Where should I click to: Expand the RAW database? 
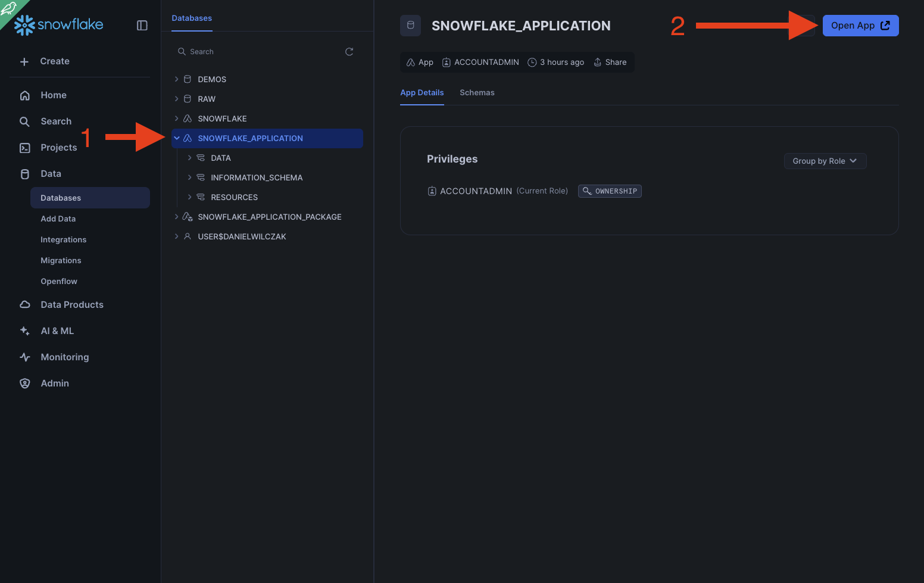click(x=177, y=99)
